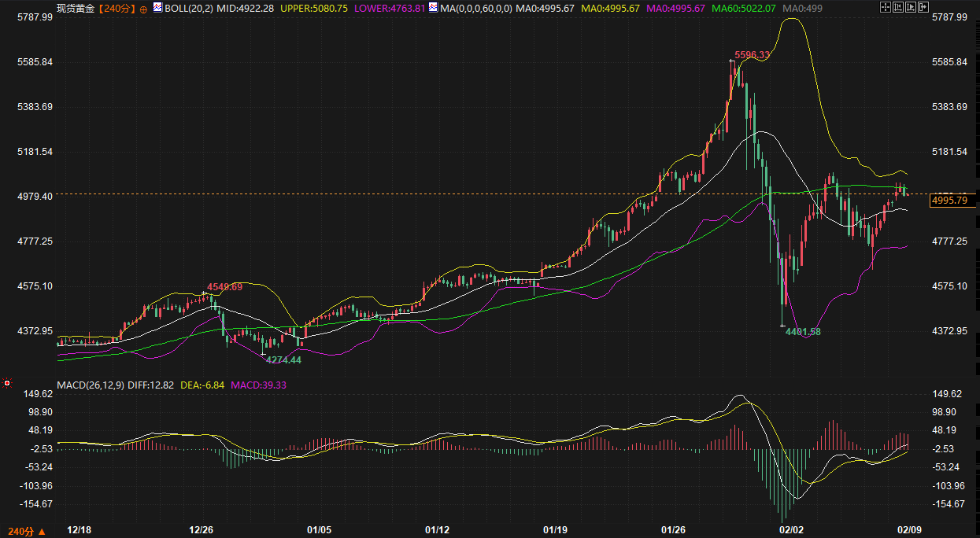Click the red sun icon beside MACD panel
Image resolution: width=980 pixels, height=538 pixels.
point(7,383)
